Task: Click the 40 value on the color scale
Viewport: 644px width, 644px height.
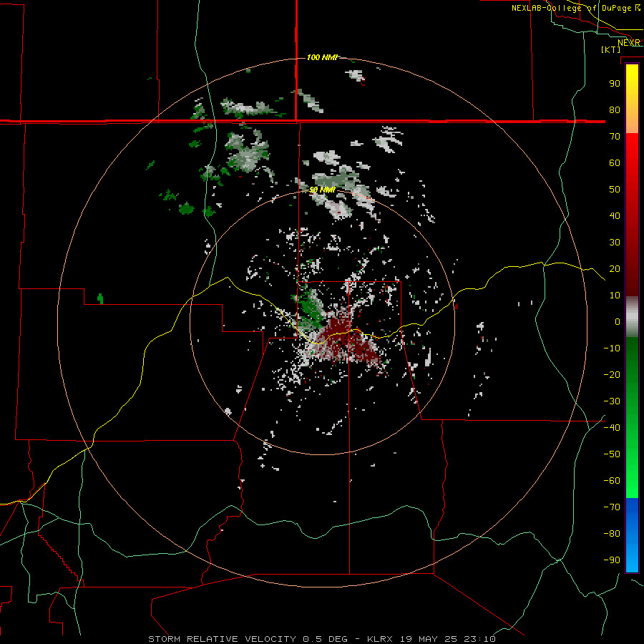Action: click(615, 215)
